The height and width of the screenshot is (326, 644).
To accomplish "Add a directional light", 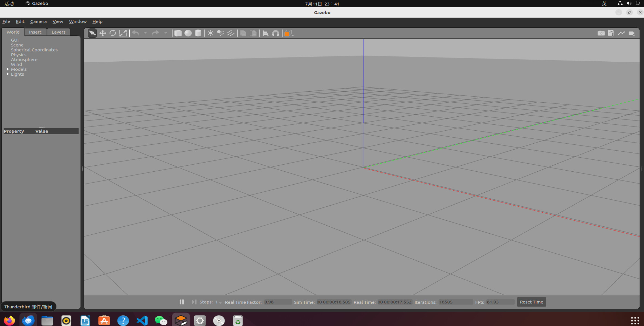I will point(231,33).
